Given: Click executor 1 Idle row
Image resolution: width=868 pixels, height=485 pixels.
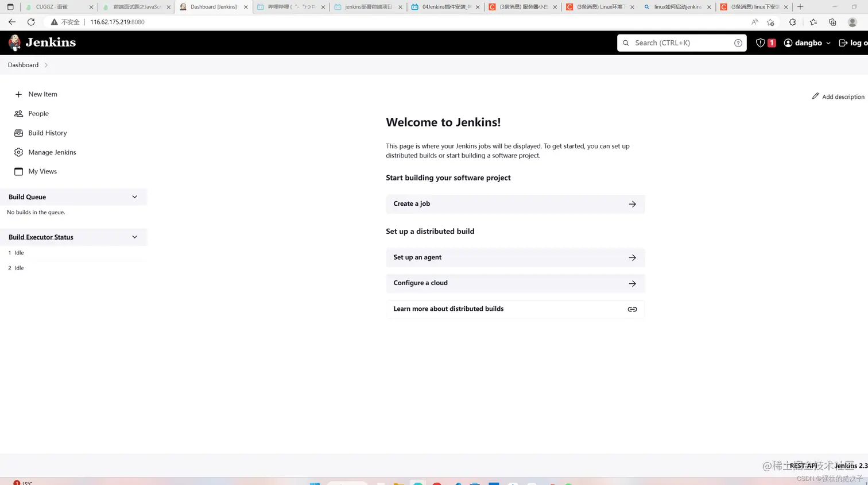Looking at the screenshot, I should (x=73, y=253).
